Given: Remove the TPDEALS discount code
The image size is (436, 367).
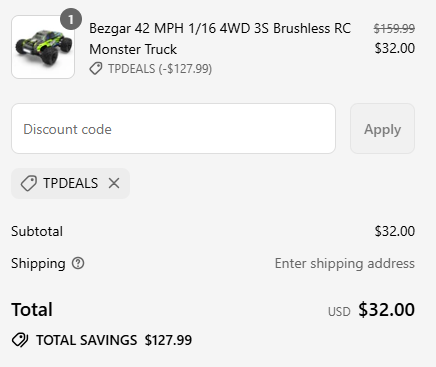Looking at the screenshot, I should (x=114, y=183).
